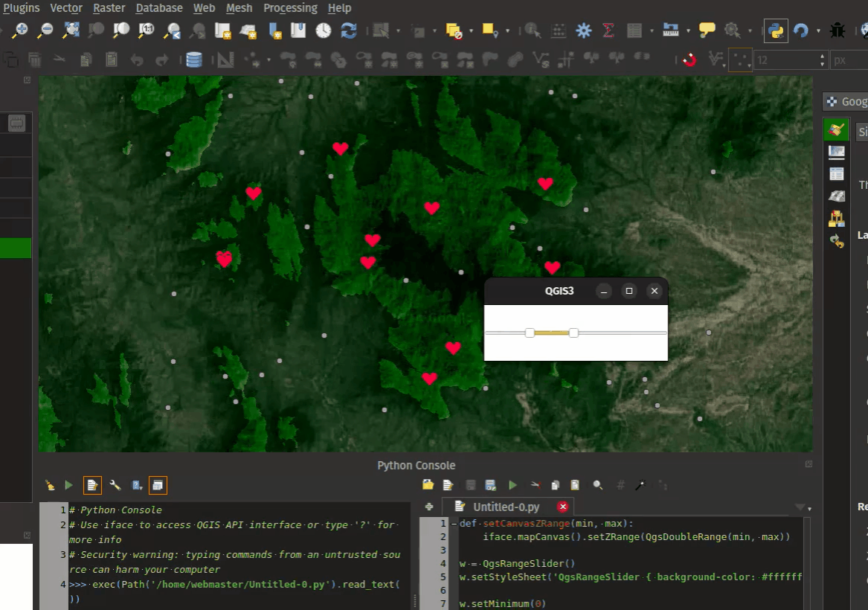Select the Symbology tab paintbrush icon
The image size is (868, 610).
837,129
